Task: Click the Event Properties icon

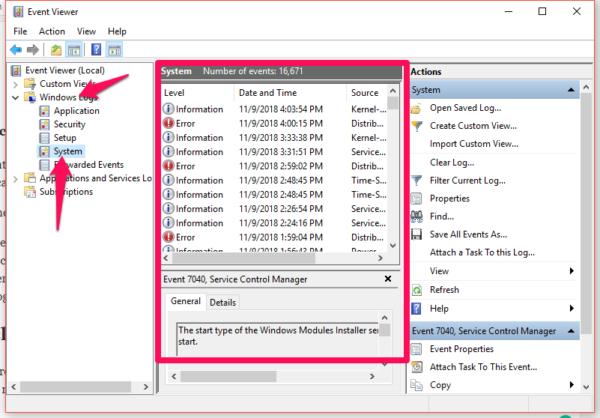Action: (416, 350)
